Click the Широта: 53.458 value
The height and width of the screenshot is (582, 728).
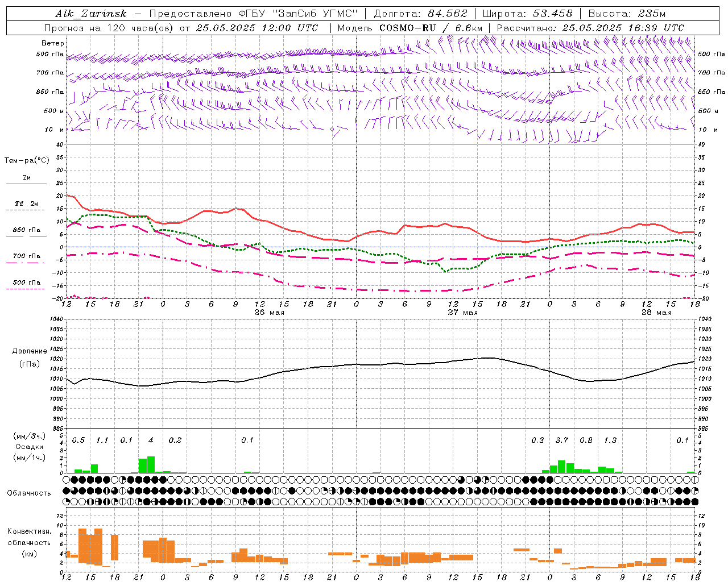pos(527,14)
